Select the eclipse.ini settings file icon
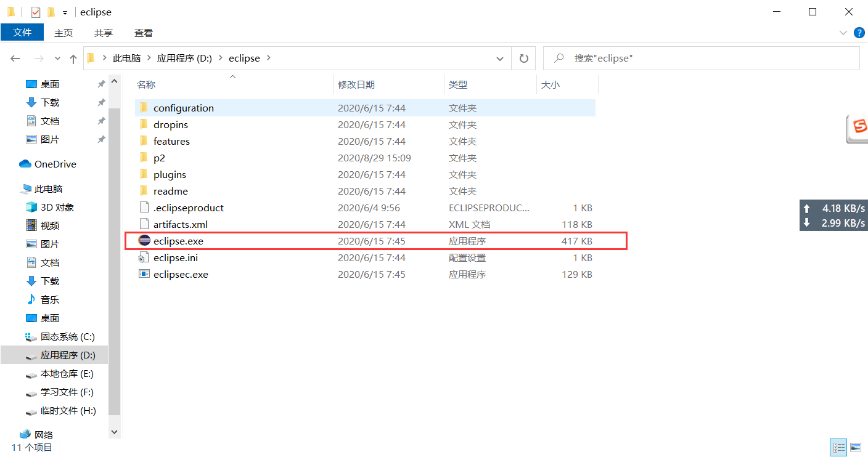 (x=144, y=257)
